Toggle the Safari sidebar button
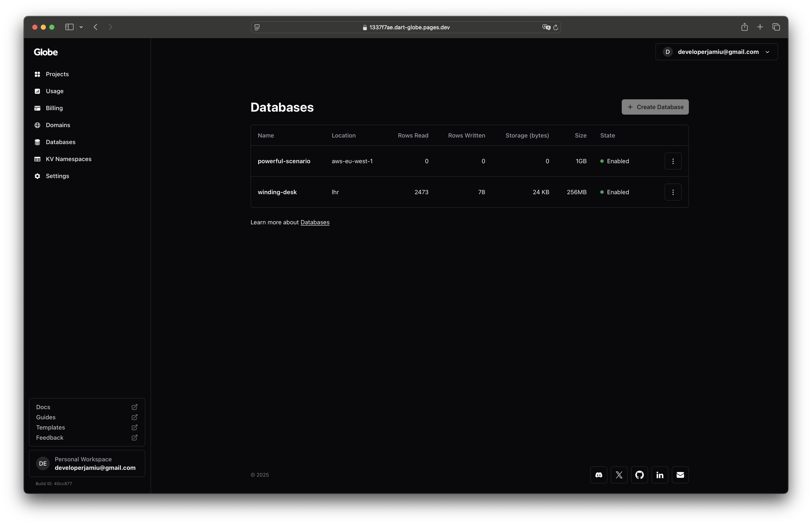This screenshot has height=525, width=812. (69, 27)
